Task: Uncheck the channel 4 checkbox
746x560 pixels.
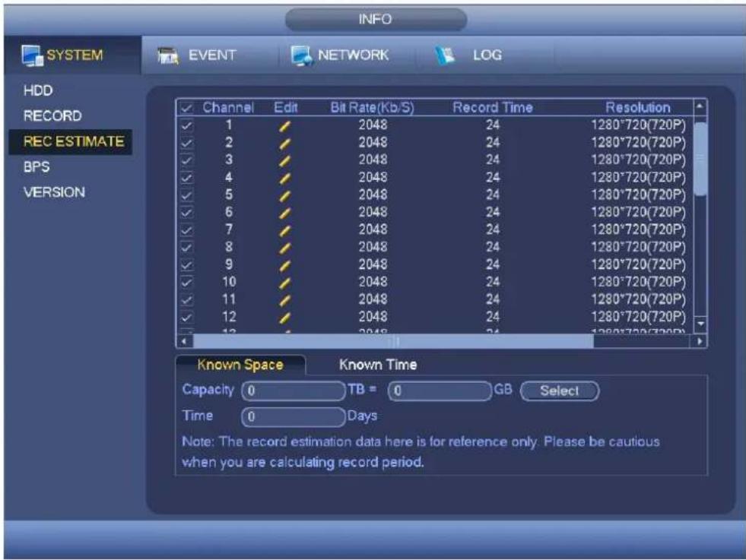Action: [186, 178]
